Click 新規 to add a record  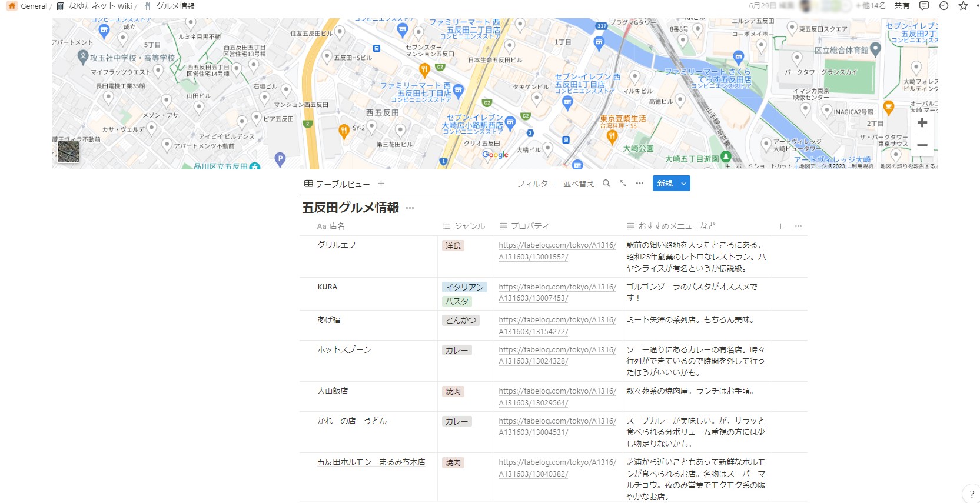pos(665,184)
